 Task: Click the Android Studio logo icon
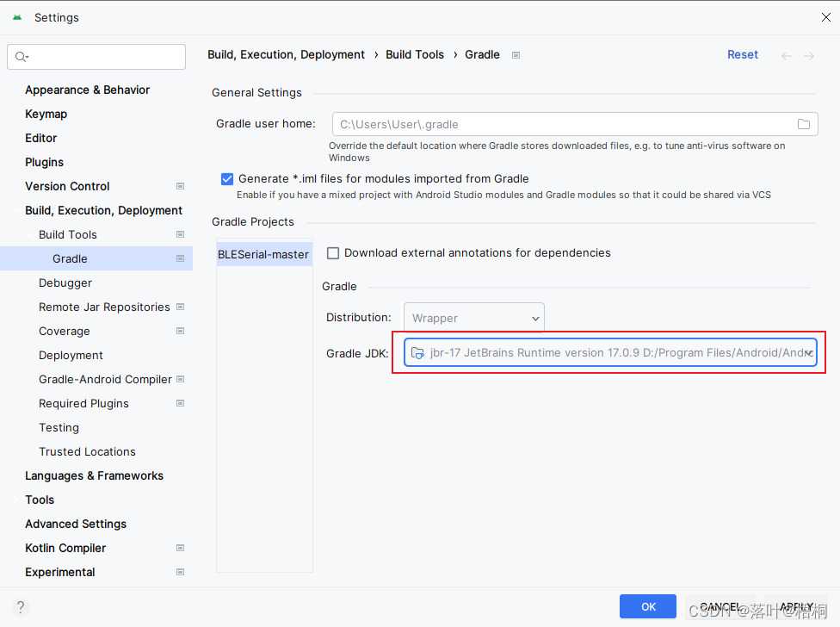(x=17, y=18)
